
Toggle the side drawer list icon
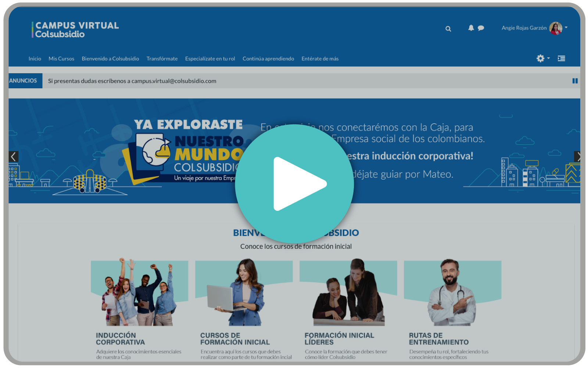(x=561, y=58)
